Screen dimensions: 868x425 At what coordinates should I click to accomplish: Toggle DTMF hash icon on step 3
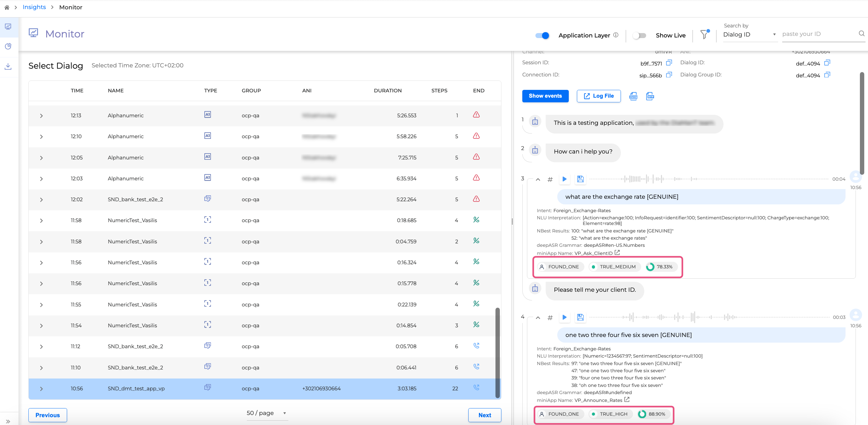tap(550, 179)
